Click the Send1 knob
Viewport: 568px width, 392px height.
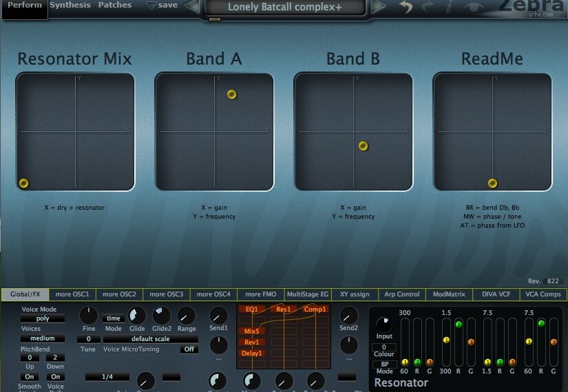point(218,316)
